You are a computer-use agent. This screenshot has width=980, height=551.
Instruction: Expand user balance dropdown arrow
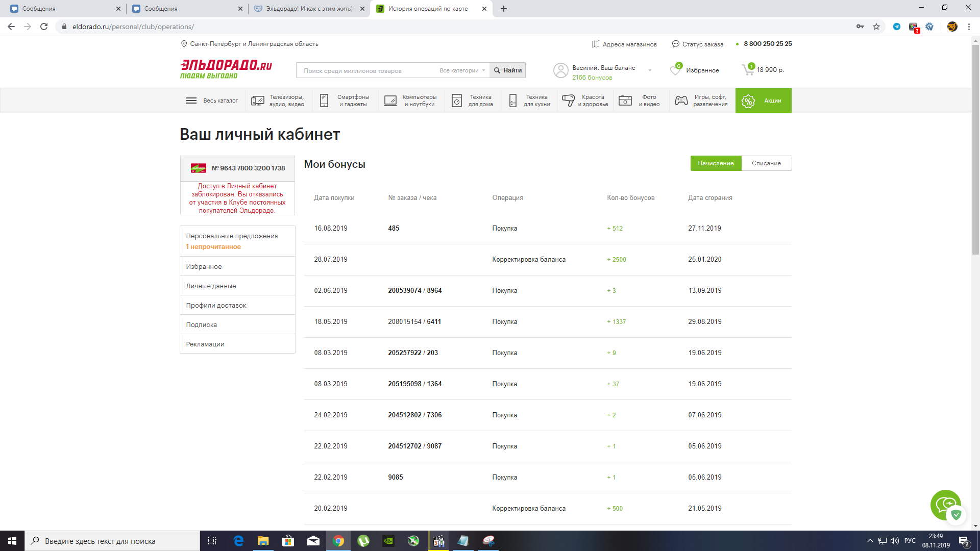[650, 70]
